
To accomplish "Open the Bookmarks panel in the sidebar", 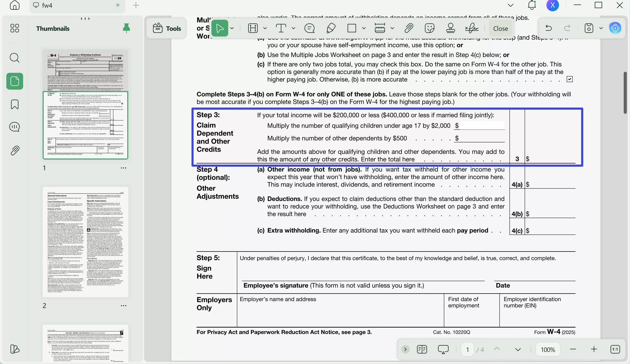I will pyautogui.click(x=14, y=104).
